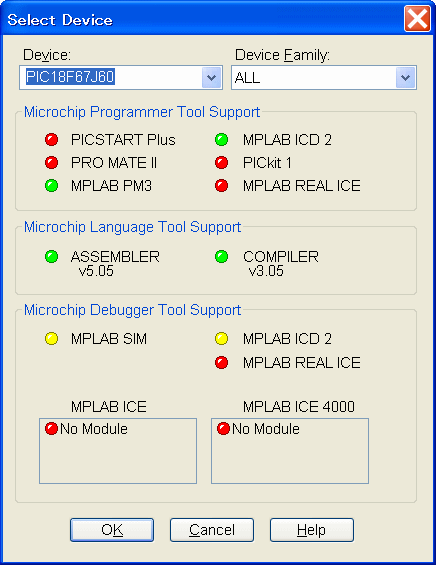
Task: Click the yellow MPLAB SIM status indicator
Action: (52, 339)
